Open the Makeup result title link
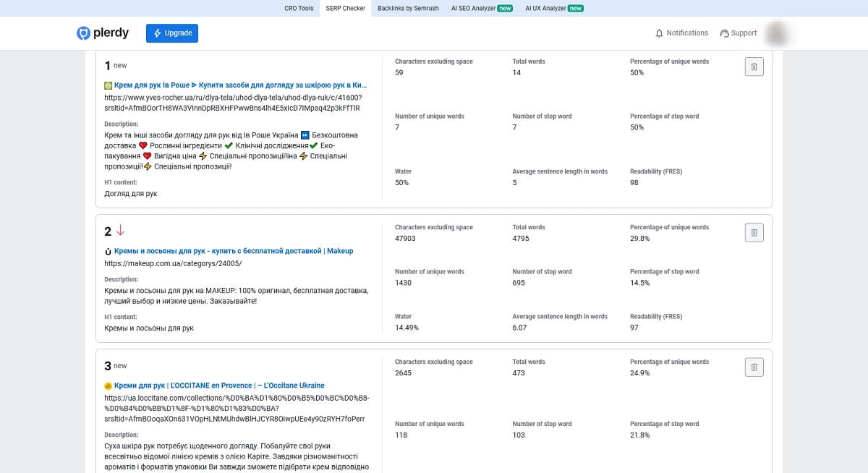This screenshot has width=868, height=473. pos(234,251)
